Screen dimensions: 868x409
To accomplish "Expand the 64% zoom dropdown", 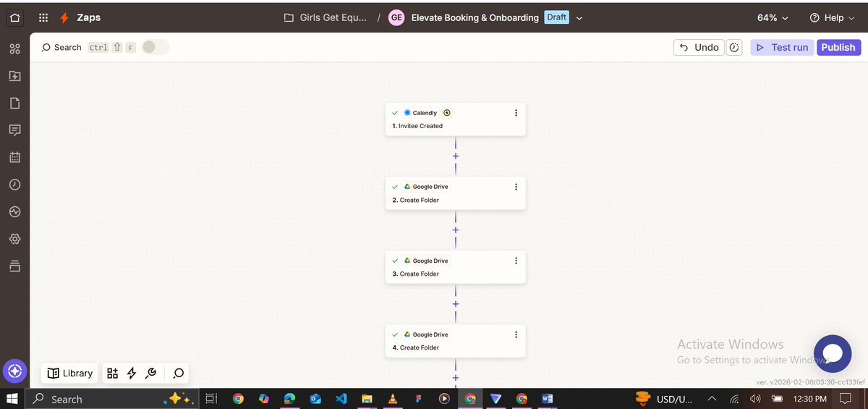I will tap(773, 17).
